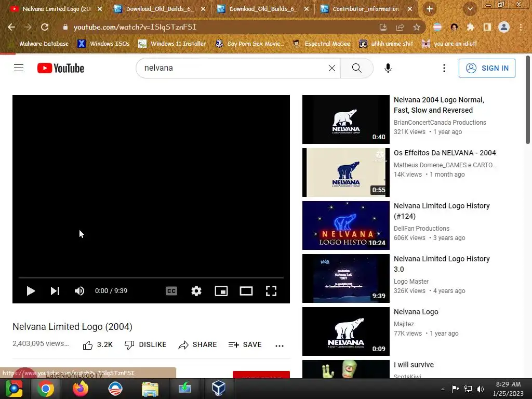
Task: Clear the nelvana search text
Action: [332, 68]
